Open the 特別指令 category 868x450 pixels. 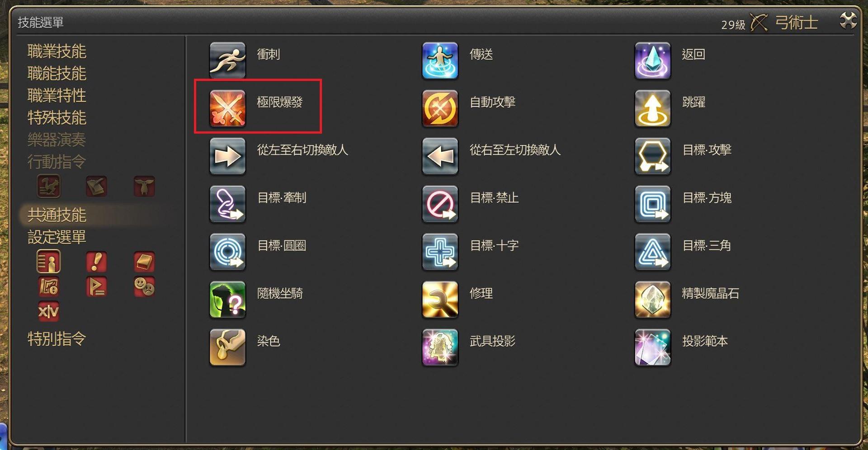tap(57, 339)
